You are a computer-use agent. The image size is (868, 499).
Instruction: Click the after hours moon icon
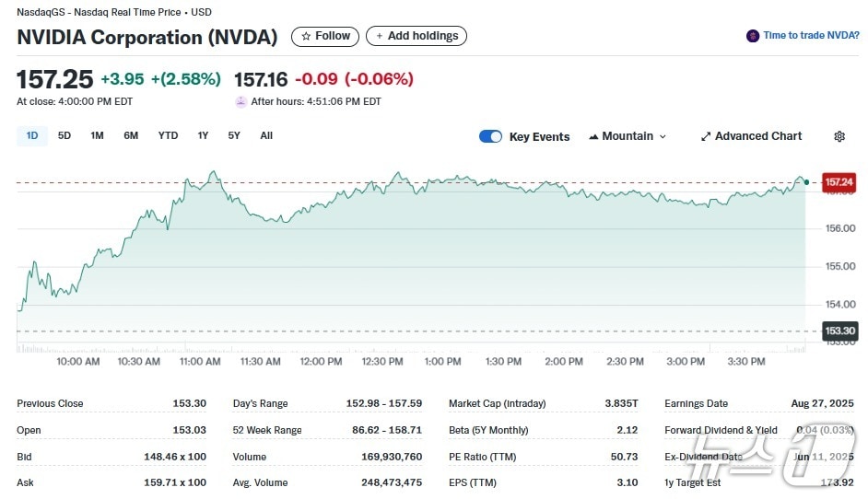[241, 102]
